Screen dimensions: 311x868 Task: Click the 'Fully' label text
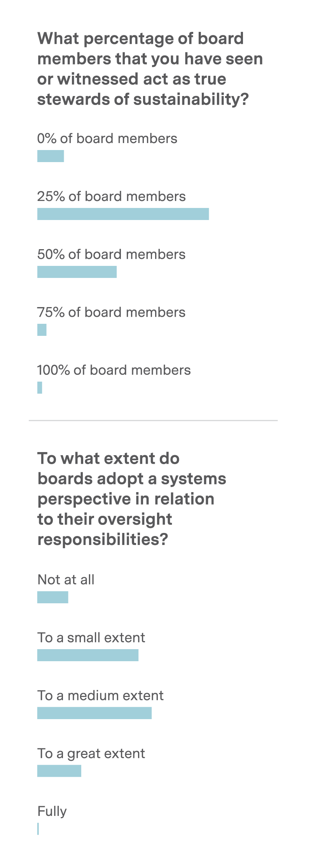tap(52, 812)
